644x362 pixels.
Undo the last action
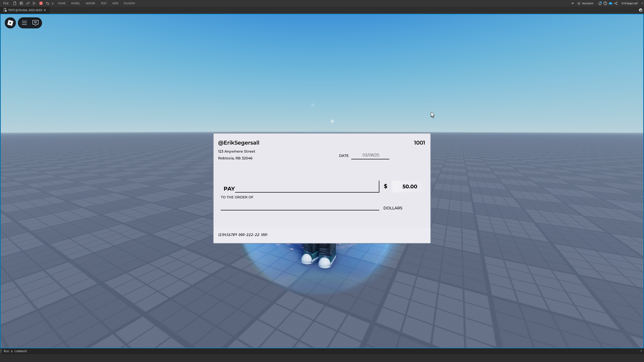[x=48, y=3]
